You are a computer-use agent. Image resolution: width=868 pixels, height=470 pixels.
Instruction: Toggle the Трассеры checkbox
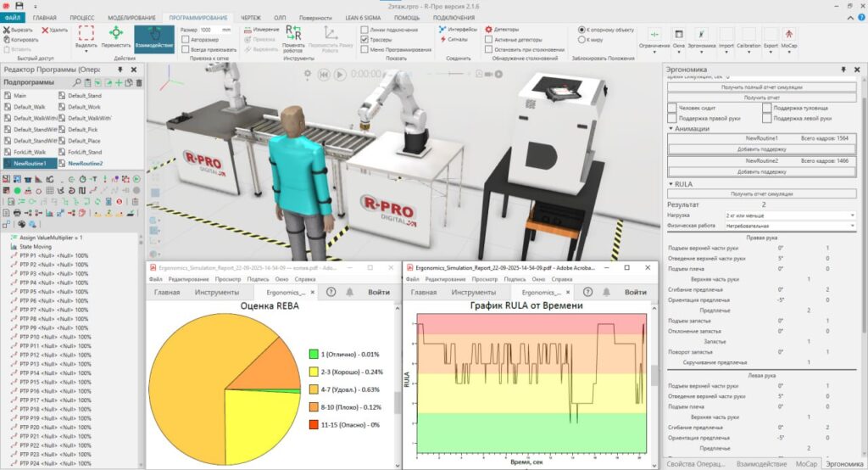pos(364,39)
